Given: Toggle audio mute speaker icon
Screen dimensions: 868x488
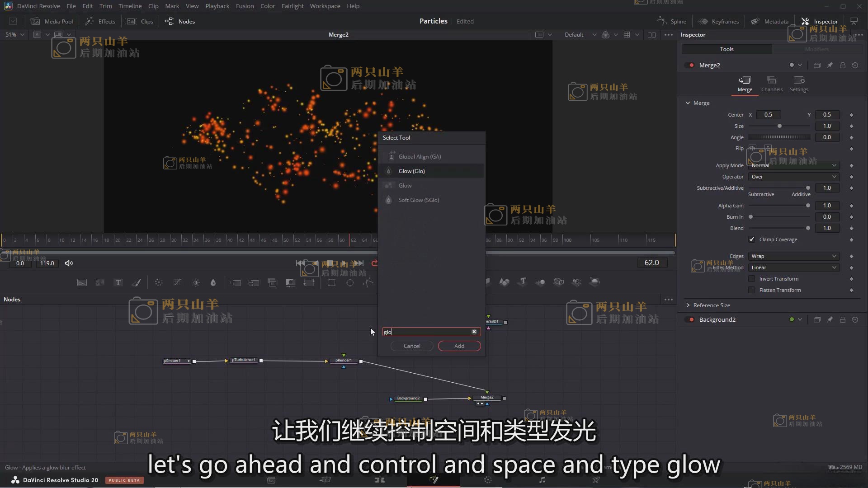Looking at the screenshot, I should coord(69,263).
